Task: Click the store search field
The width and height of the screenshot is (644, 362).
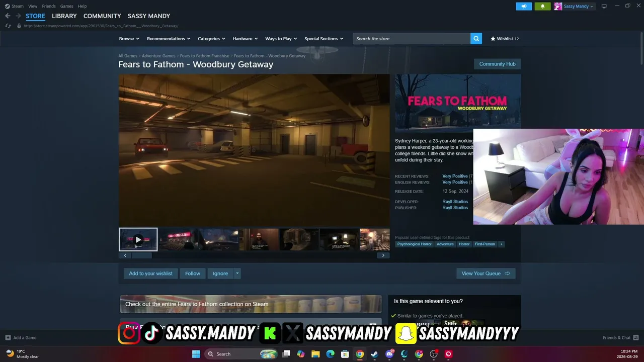Action: pos(412,39)
